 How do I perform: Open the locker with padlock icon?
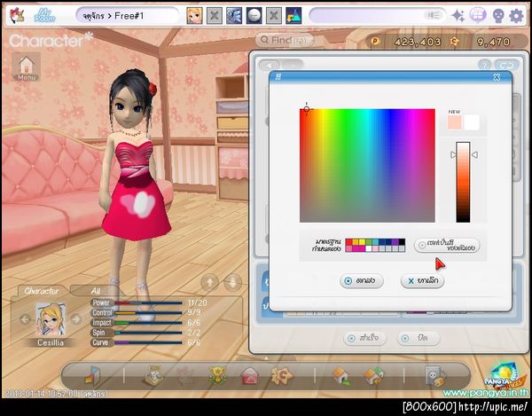click(x=435, y=376)
